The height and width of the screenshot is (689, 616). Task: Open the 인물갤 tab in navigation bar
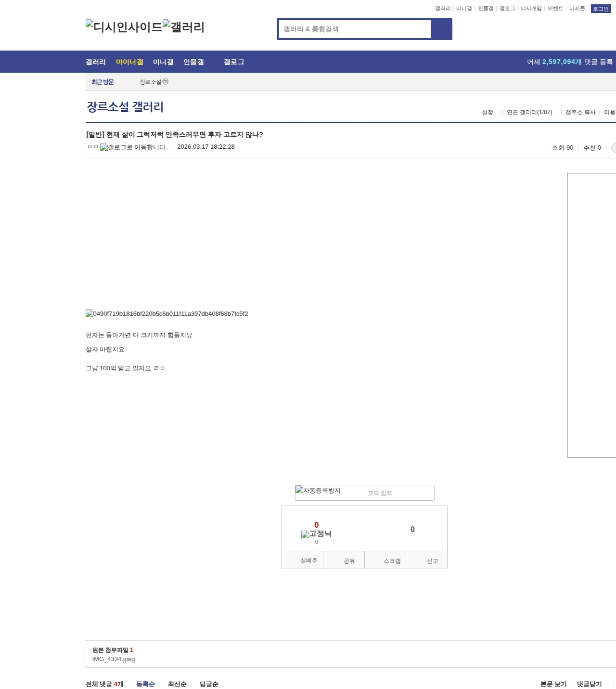tap(193, 62)
